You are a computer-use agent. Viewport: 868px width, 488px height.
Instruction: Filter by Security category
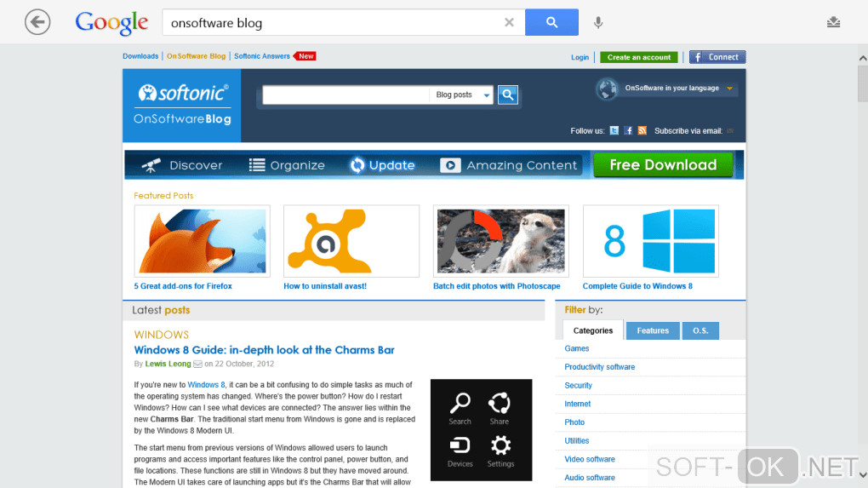[578, 386]
